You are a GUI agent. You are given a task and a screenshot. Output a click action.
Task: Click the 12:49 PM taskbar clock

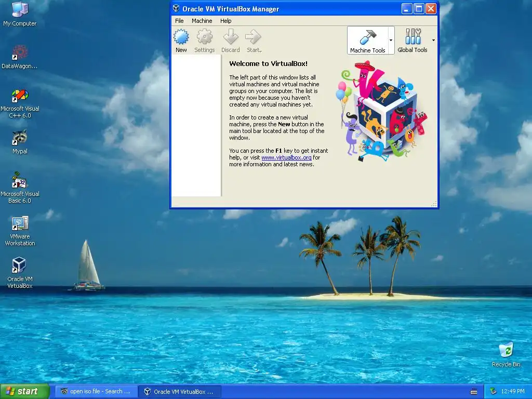[x=513, y=391]
